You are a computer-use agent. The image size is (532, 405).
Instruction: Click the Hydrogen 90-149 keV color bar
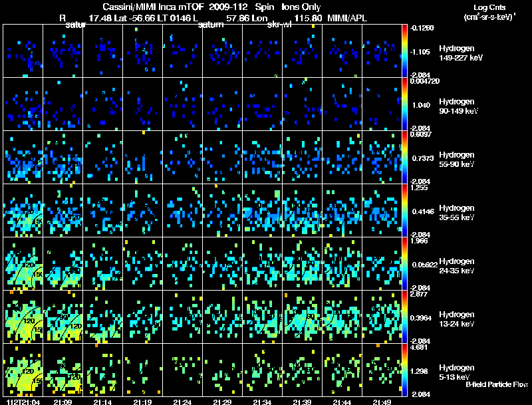click(404, 104)
